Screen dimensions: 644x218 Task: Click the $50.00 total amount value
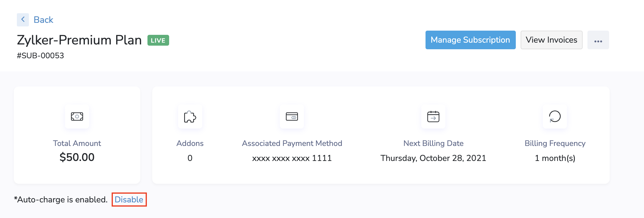[77, 157]
